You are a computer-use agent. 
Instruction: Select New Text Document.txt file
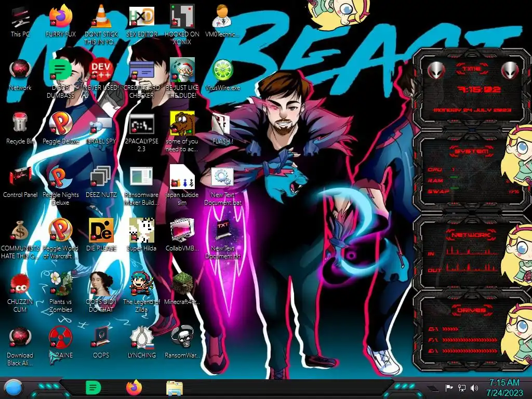click(222, 239)
